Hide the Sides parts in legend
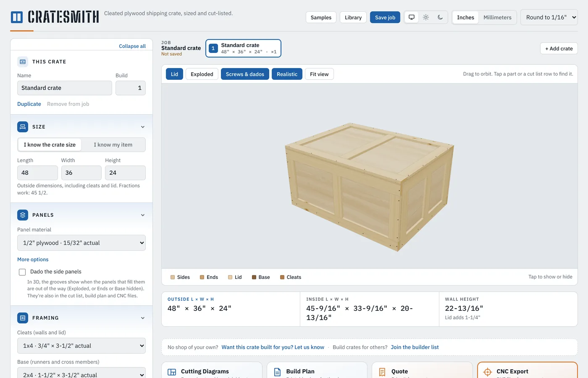The height and width of the screenshot is (378, 588). point(180,277)
